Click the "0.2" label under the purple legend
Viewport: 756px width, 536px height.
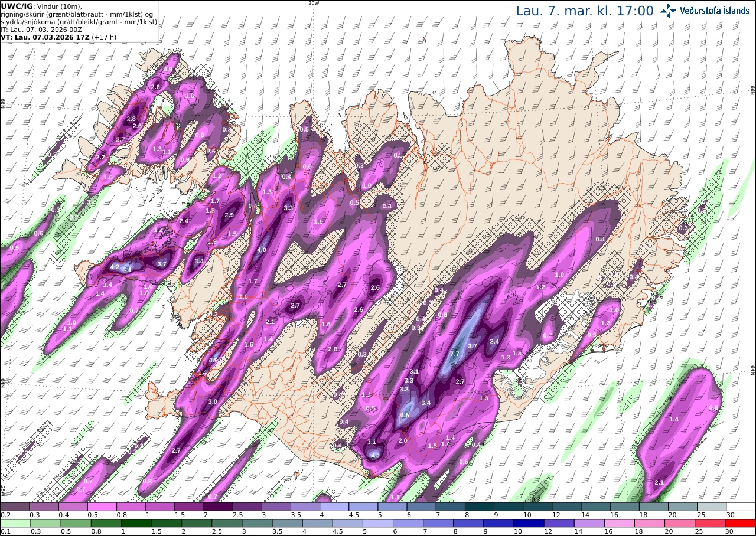[5, 515]
